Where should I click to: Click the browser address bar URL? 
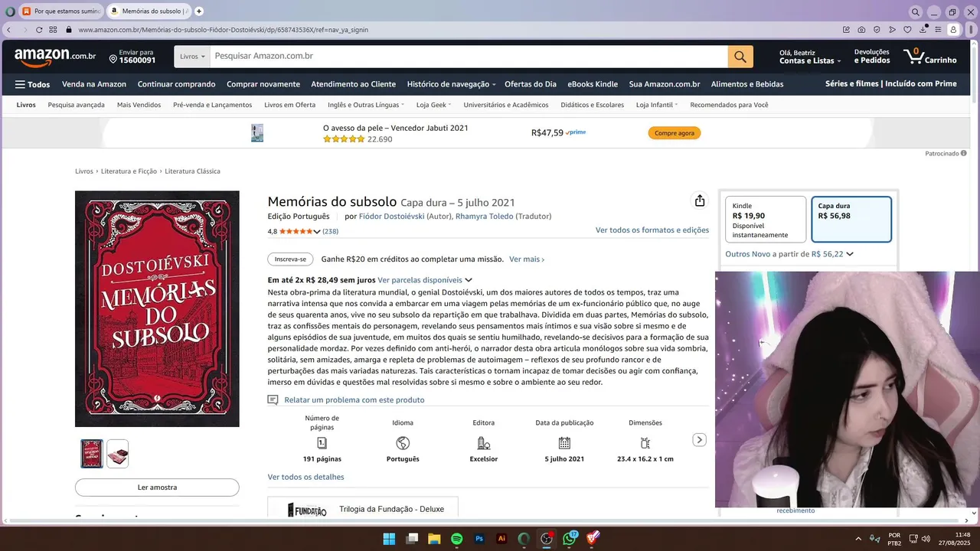[x=223, y=30]
